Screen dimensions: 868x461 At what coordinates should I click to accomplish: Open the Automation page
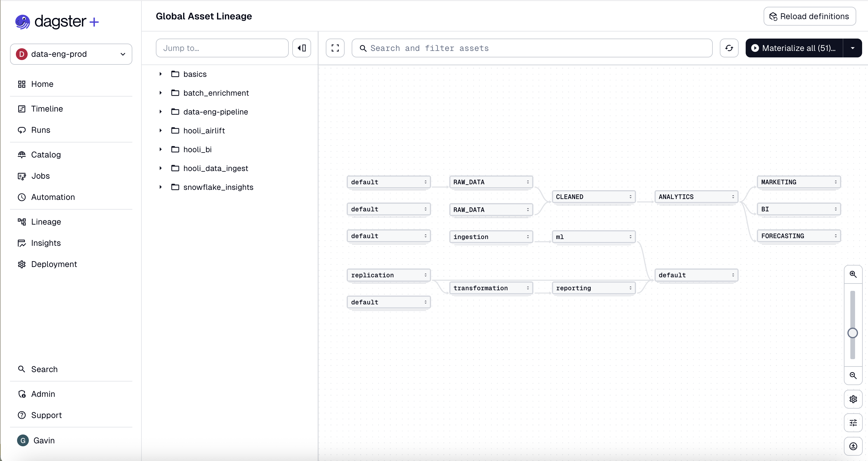click(x=53, y=197)
